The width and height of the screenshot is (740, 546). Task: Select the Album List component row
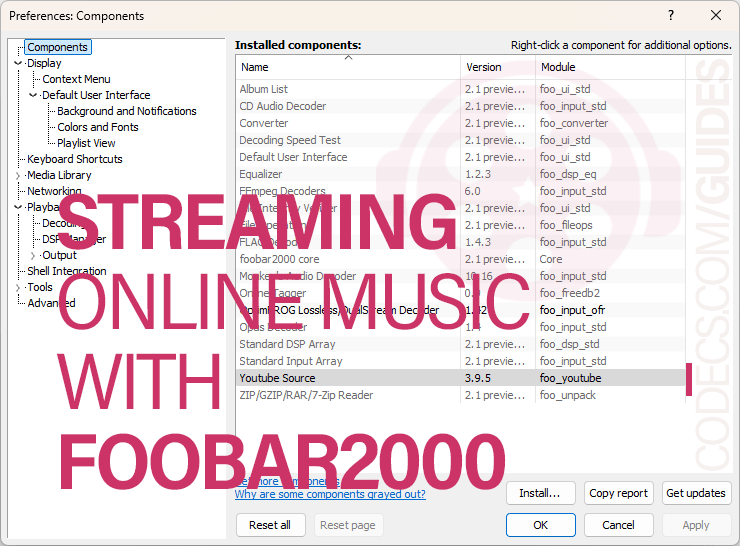tap(461, 89)
